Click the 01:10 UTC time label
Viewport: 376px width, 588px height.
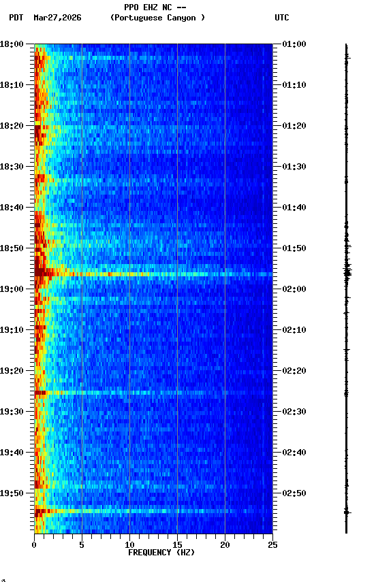coord(294,85)
